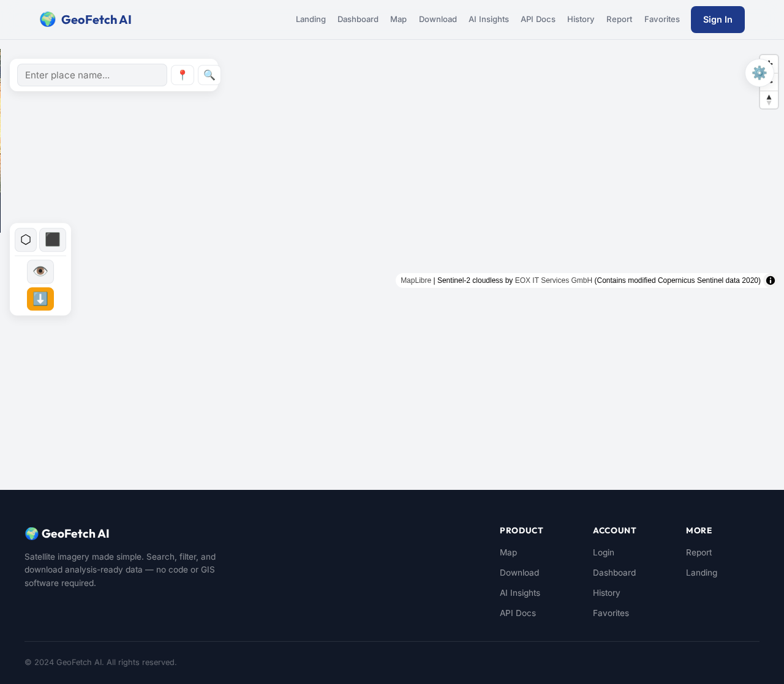This screenshot has height=684, width=784.
Task: Open API Docs in top navigation
Action: click(538, 20)
